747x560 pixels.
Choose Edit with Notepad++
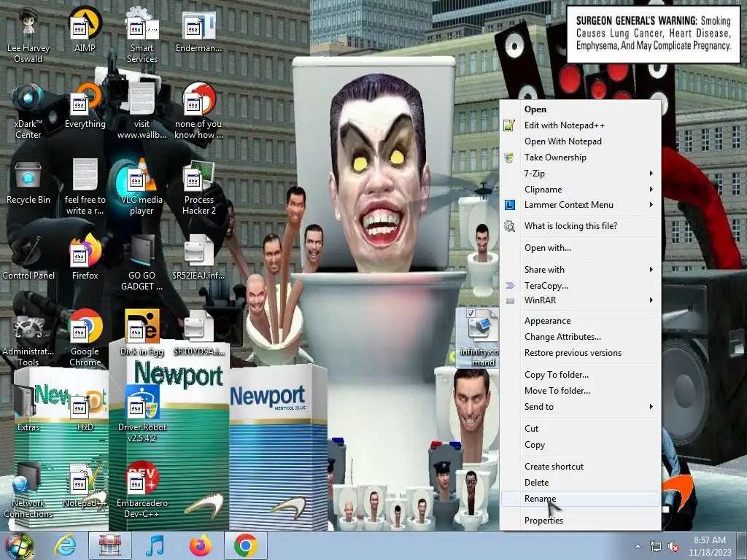coord(581,125)
